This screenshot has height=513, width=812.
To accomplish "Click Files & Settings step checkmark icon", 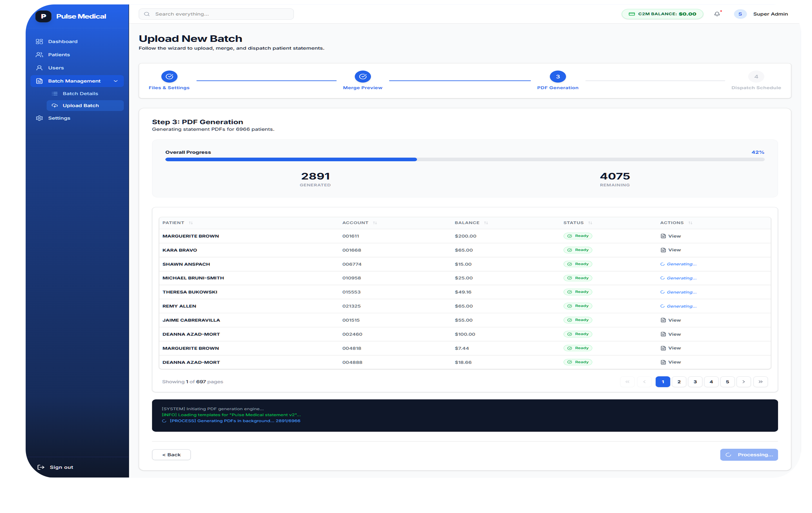I will coord(169,77).
